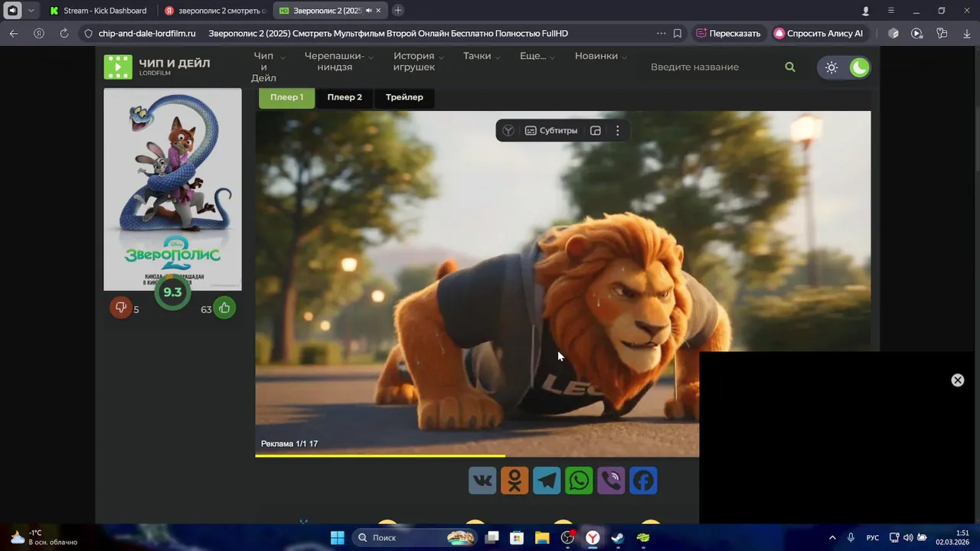Click the site protection shield icon
The width and height of the screenshot is (980, 551).
pyautogui.click(x=88, y=34)
